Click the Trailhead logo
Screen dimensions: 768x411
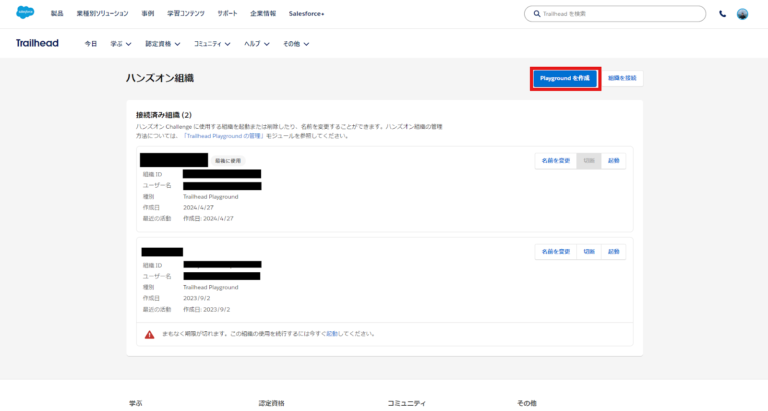pos(38,44)
